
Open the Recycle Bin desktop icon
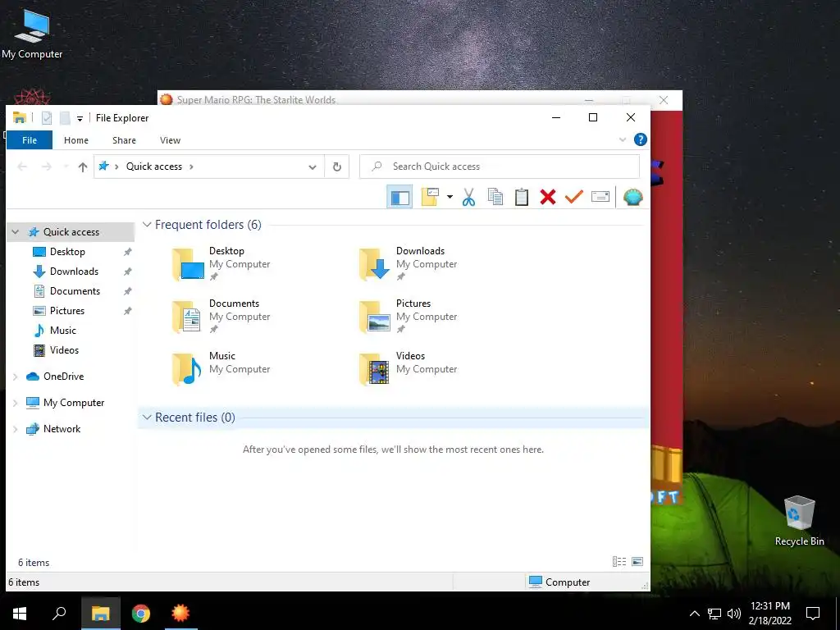point(799,520)
